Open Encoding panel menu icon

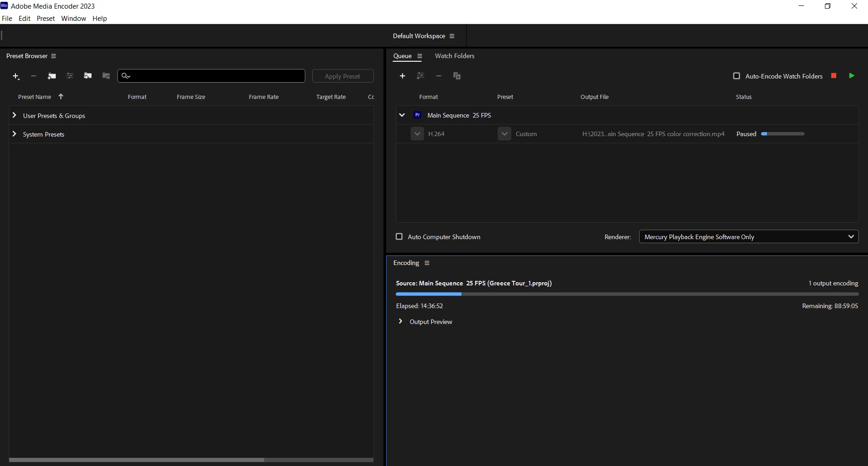coord(427,263)
